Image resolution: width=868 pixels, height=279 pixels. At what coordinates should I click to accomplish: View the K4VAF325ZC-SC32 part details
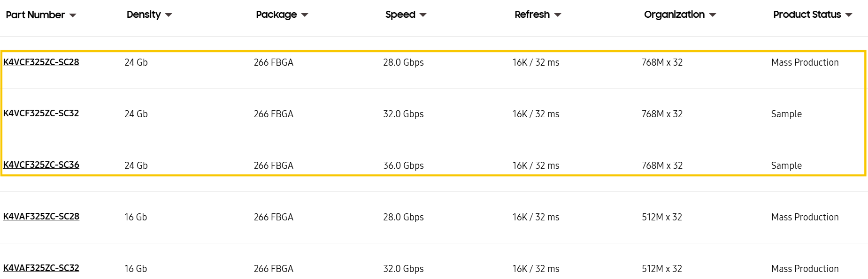pyautogui.click(x=41, y=268)
